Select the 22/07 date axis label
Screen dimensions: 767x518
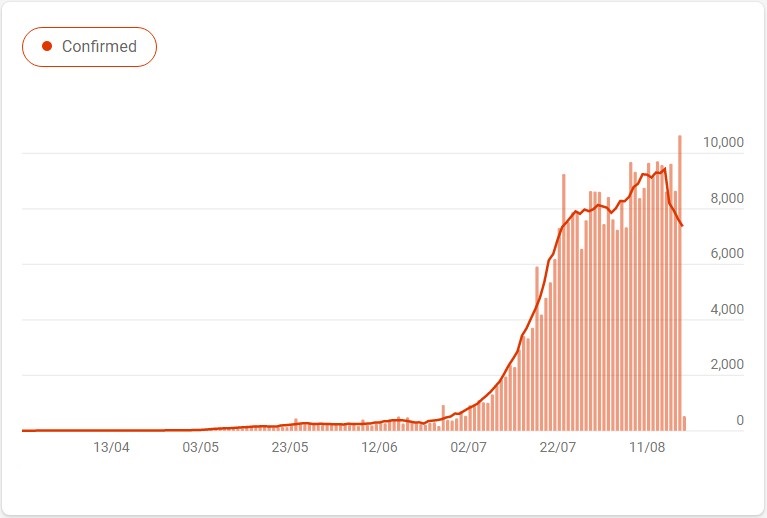(558, 448)
